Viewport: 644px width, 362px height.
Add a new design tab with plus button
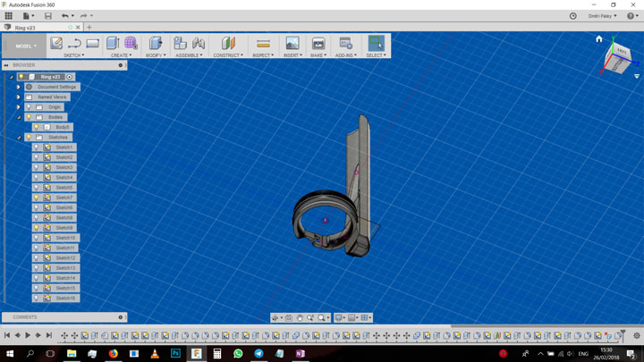pyautogui.click(x=89, y=28)
